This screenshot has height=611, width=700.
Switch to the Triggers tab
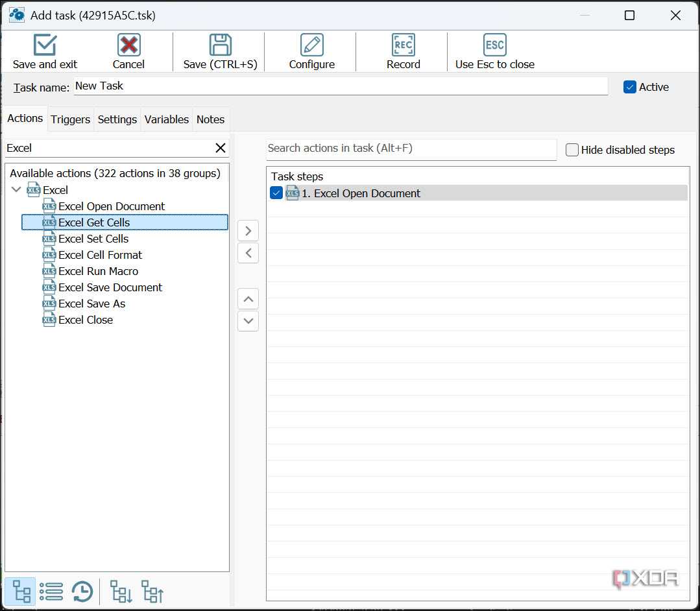tap(71, 119)
